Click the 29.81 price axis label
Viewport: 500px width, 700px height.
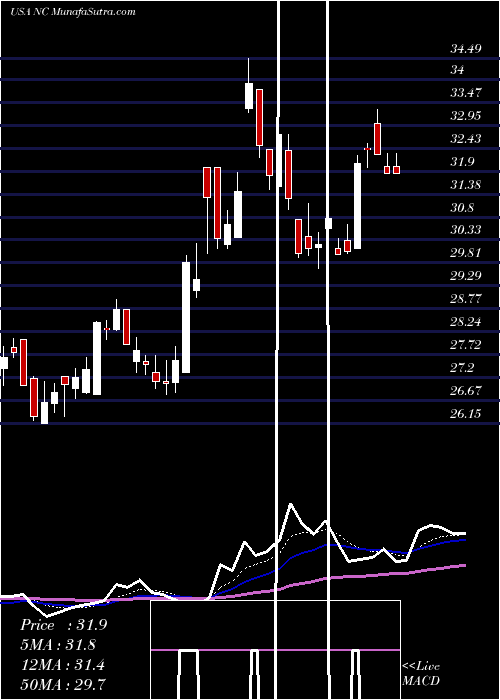tap(466, 253)
